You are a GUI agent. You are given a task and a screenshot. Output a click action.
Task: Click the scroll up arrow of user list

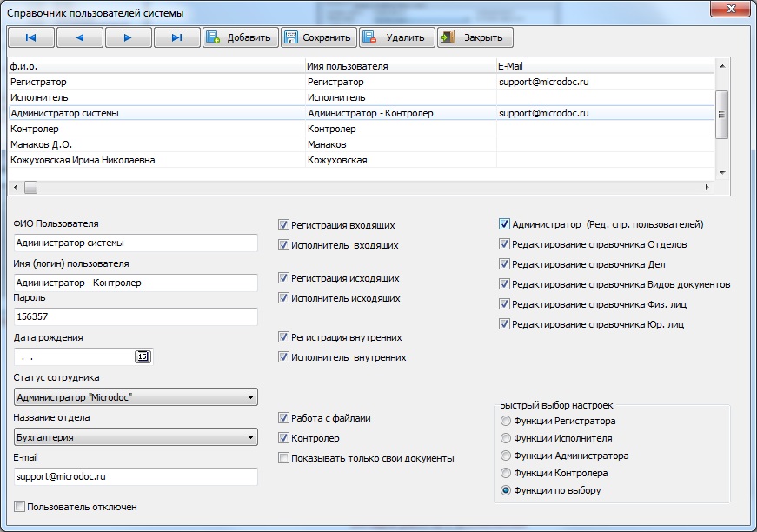[x=722, y=66]
